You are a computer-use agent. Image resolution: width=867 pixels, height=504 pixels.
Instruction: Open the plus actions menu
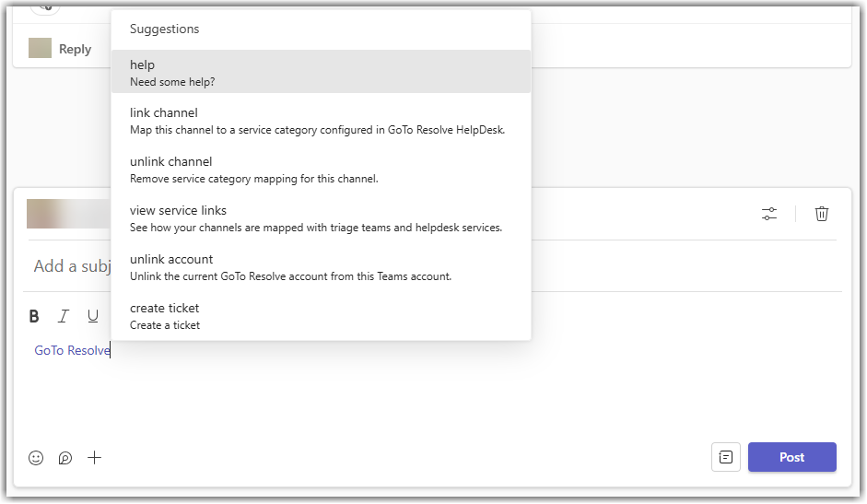(x=95, y=457)
